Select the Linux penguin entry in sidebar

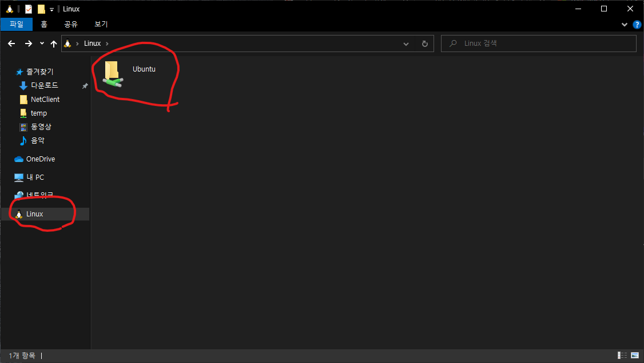pyautogui.click(x=45, y=214)
